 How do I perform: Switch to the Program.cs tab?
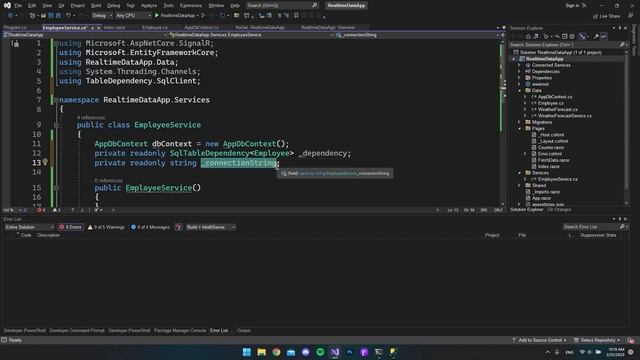[x=15, y=28]
